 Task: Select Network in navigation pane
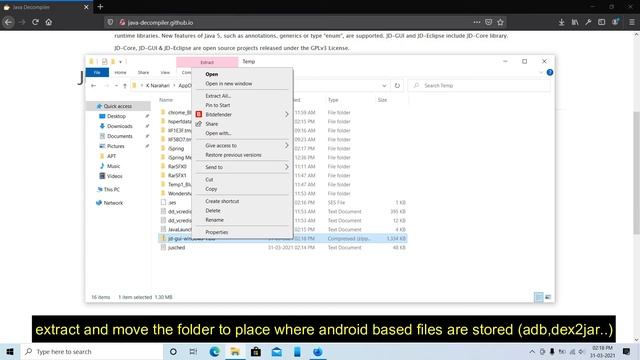[x=113, y=203]
